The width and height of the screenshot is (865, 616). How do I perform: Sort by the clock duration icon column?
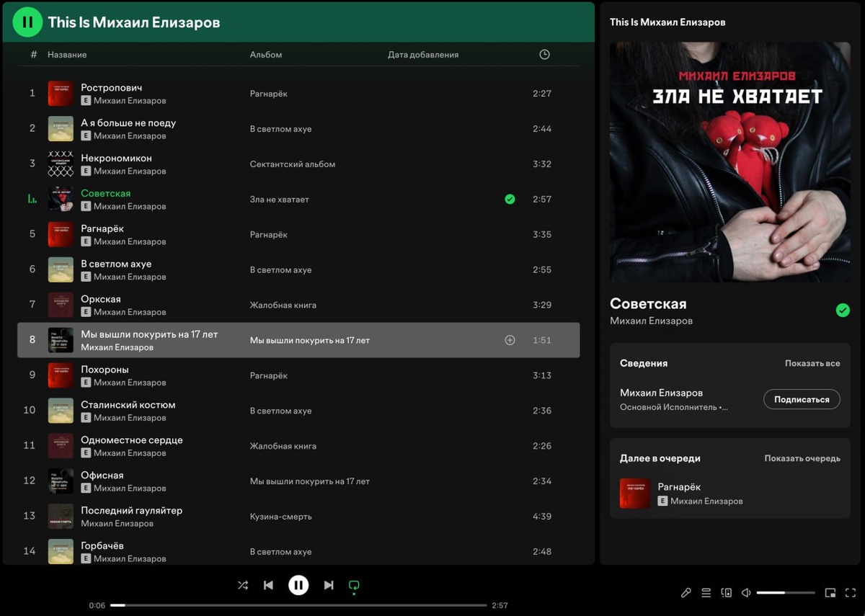pyautogui.click(x=544, y=54)
